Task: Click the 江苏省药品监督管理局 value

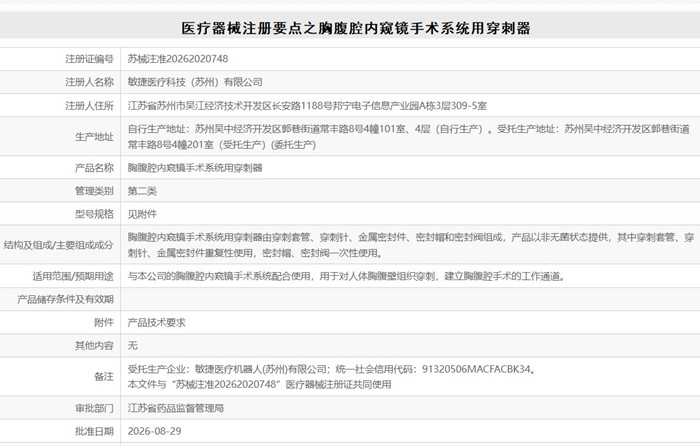Action: 175,408
